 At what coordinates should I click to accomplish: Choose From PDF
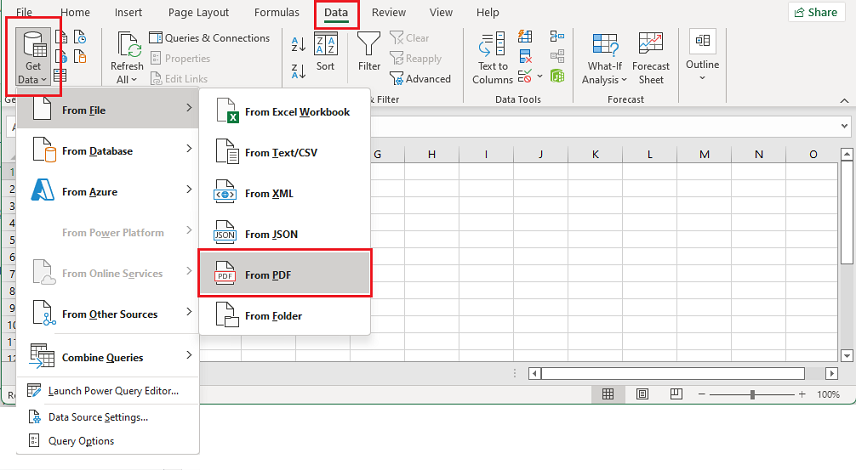click(x=284, y=275)
